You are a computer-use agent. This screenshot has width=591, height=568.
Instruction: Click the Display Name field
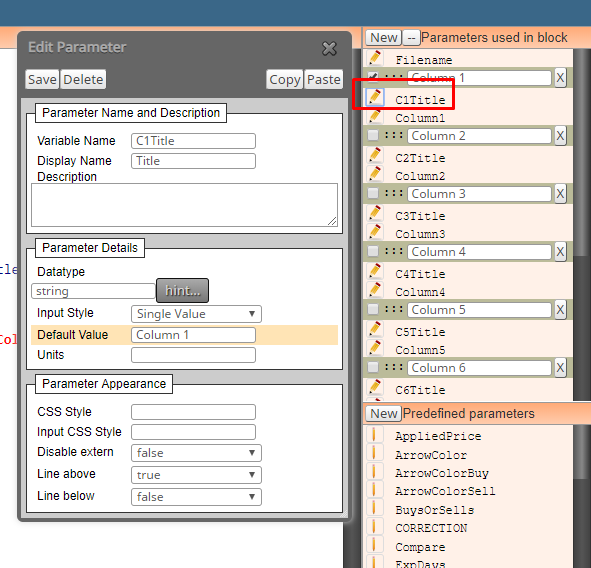pos(193,161)
